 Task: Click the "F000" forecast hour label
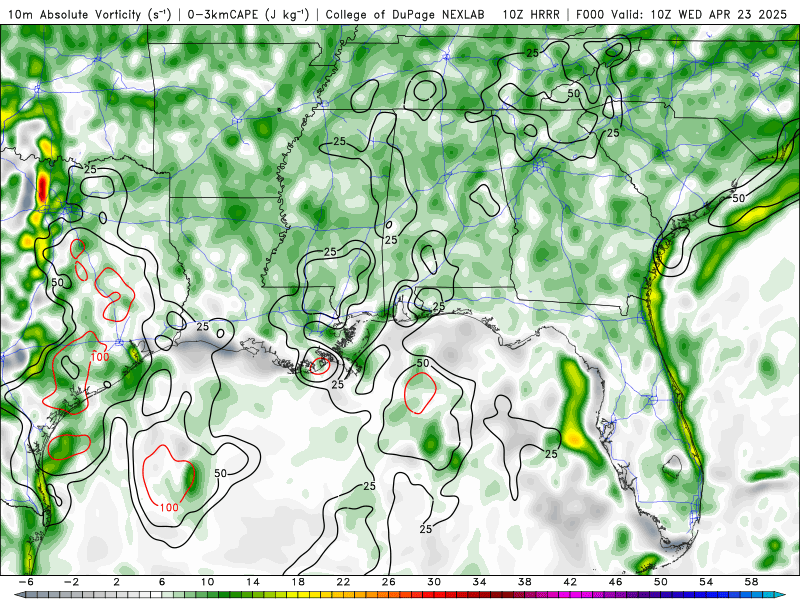pyautogui.click(x=590, y=15)
